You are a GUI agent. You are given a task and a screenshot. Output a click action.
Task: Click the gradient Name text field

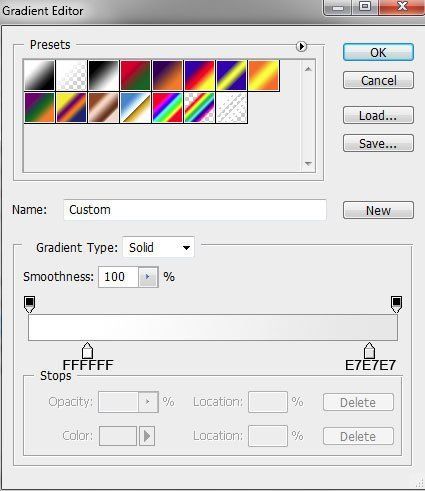point(195,210)
